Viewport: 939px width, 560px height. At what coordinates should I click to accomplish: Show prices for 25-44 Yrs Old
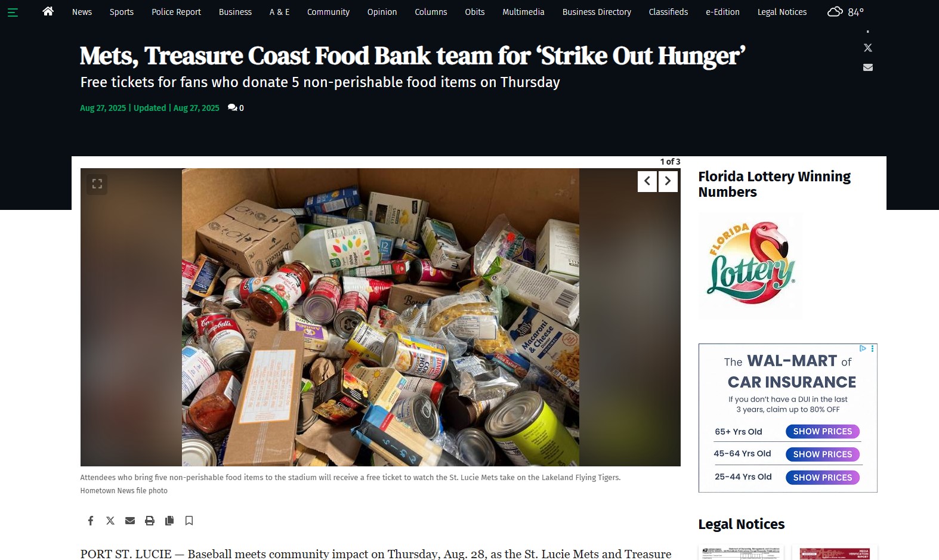coord(823,478)
